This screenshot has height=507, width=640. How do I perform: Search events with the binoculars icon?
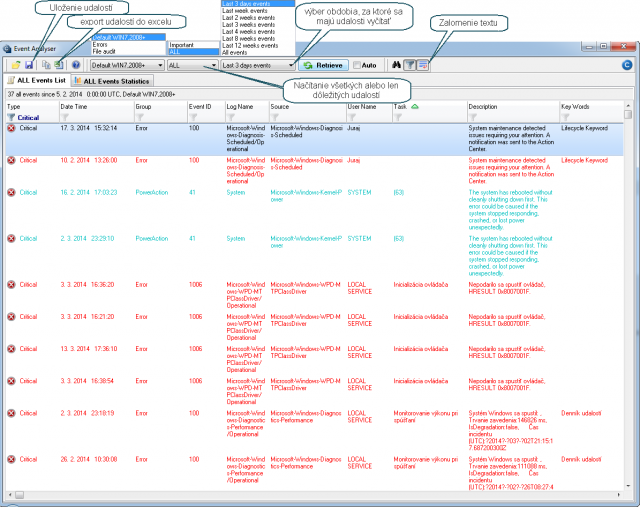pyautogui.click(x=396, y=65)
